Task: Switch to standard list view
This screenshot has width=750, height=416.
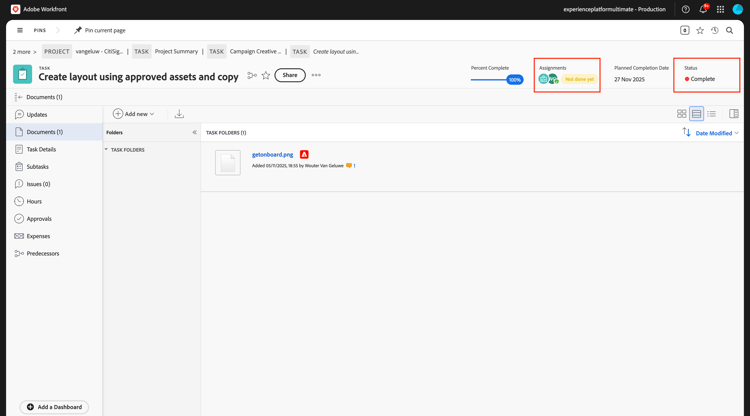Action: click(696, 114)
